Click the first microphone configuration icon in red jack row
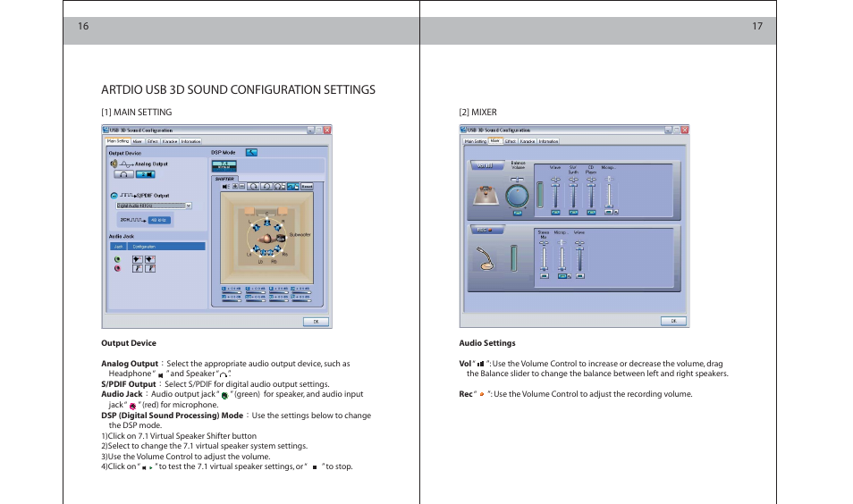 (x=137, y=269)
